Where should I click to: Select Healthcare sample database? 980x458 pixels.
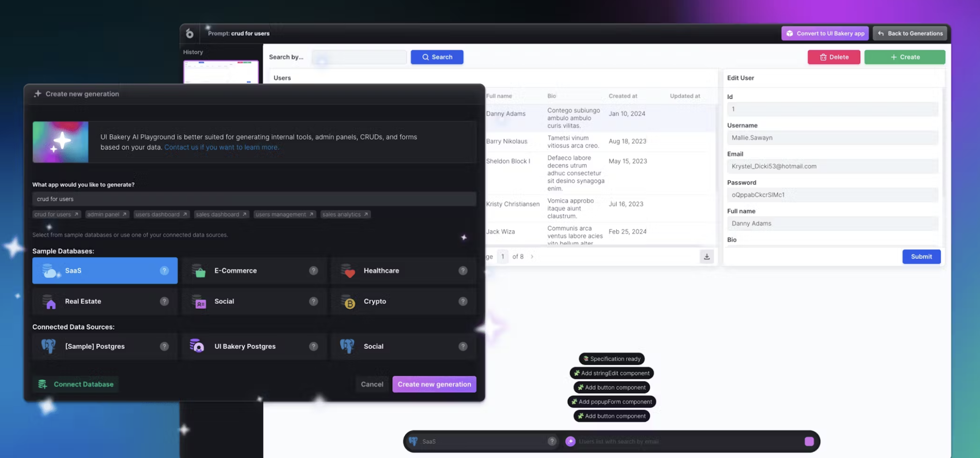[x=404, y=271]
